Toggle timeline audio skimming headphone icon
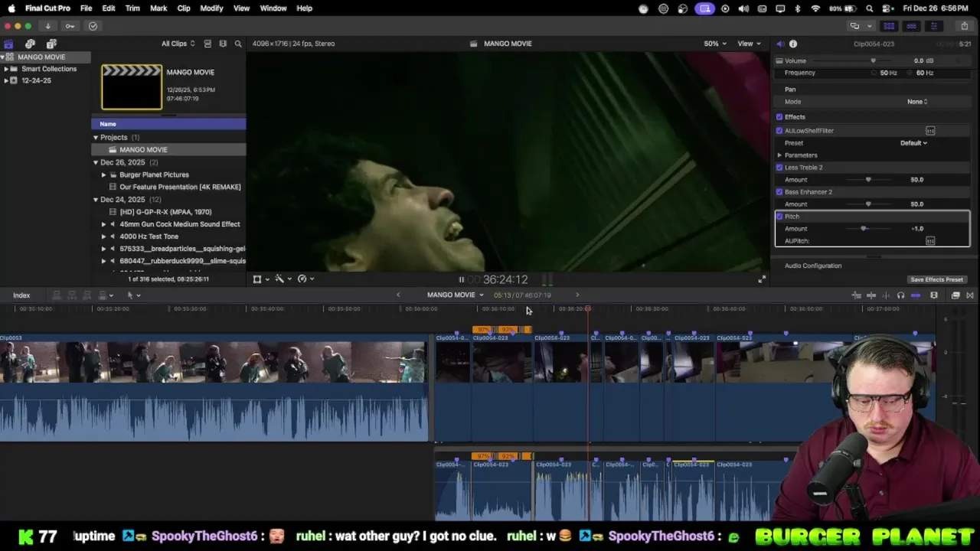The image size is (980, 551). click(x=900, y=295)
